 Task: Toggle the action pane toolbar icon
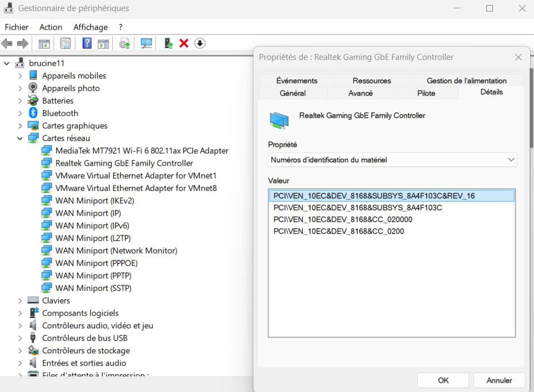[x=103, y=43]
